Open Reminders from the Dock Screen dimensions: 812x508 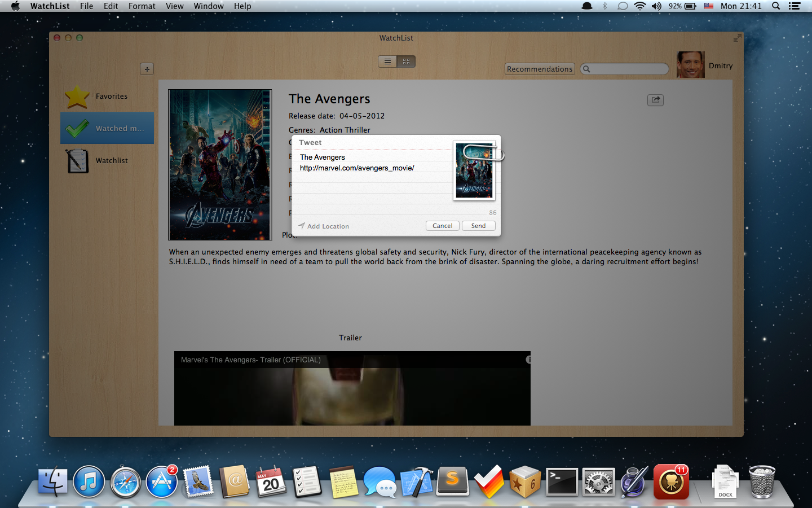(x=307, y=483)
